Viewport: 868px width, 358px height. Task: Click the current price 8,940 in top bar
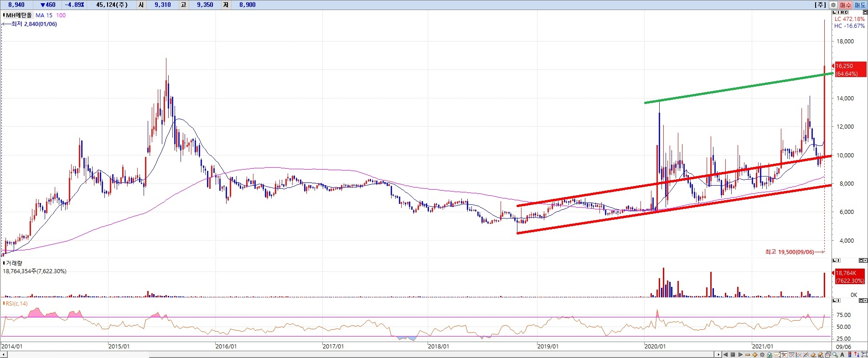point(16,5)
